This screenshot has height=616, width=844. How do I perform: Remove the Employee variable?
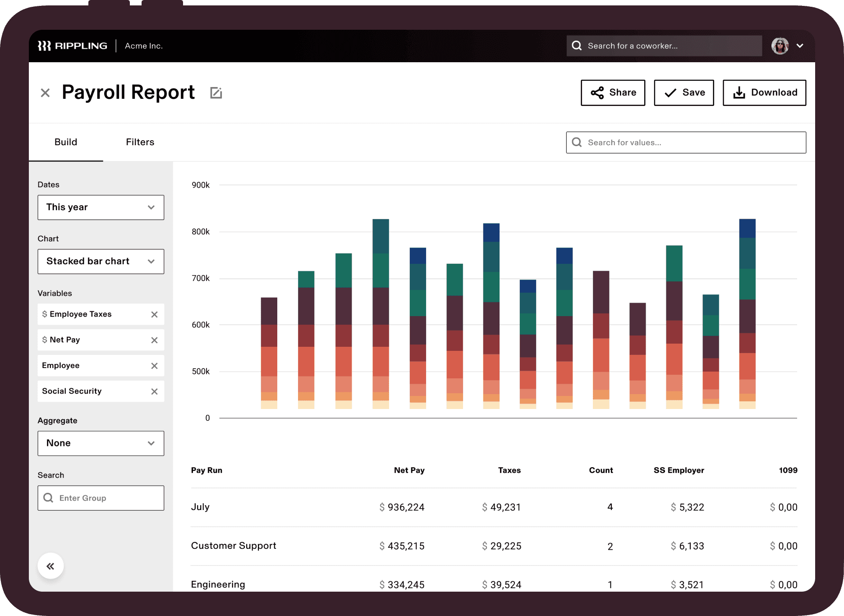pos(154,366)
